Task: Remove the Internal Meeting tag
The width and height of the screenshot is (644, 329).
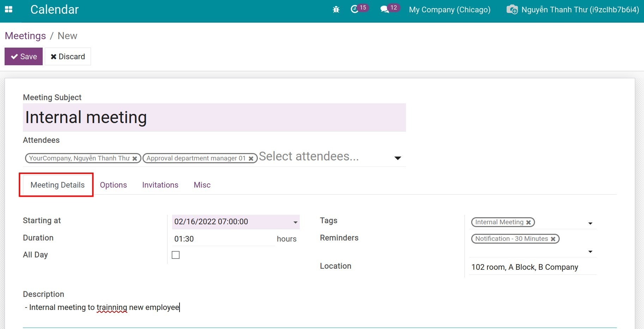Action: coord(528,222)
